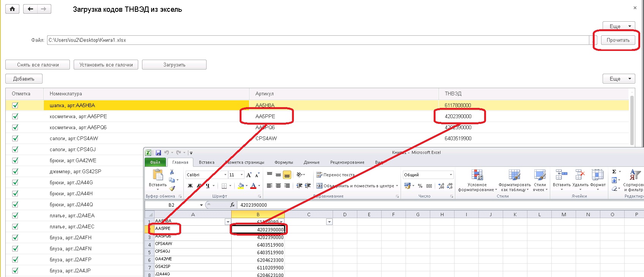Switch to the Вставка ribbon tab
644x277 pixels.
[207, 162]
